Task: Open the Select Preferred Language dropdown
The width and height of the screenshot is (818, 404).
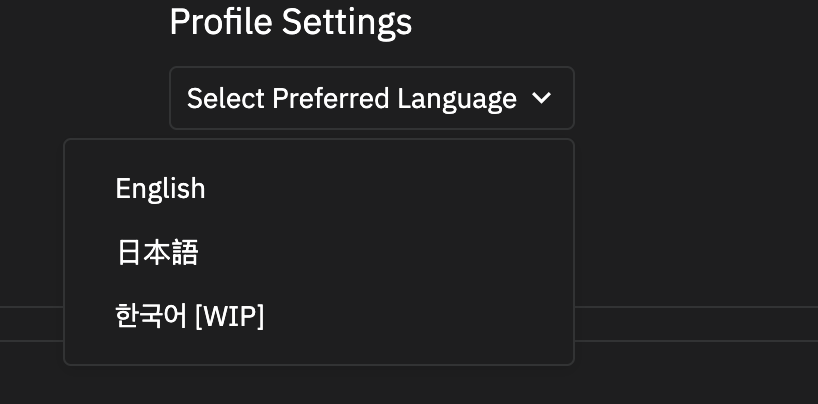Action: click(371, 98)
